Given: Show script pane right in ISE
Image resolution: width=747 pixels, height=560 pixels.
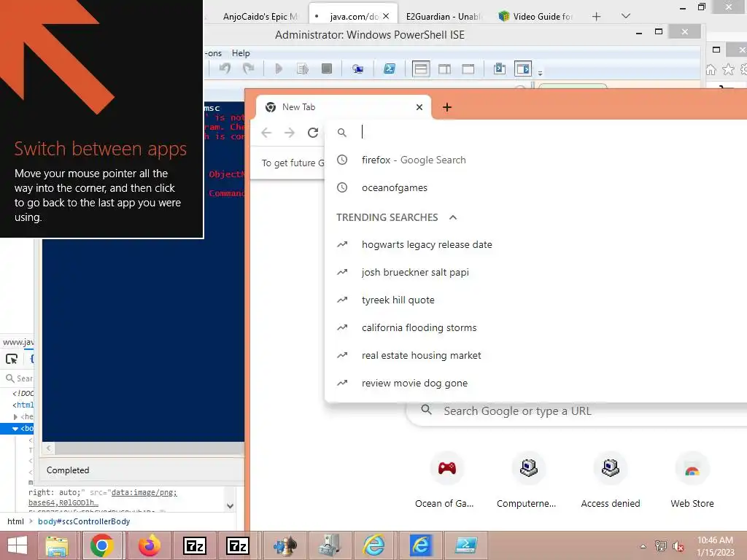Looking at the screenshot, I should (444, 69).
